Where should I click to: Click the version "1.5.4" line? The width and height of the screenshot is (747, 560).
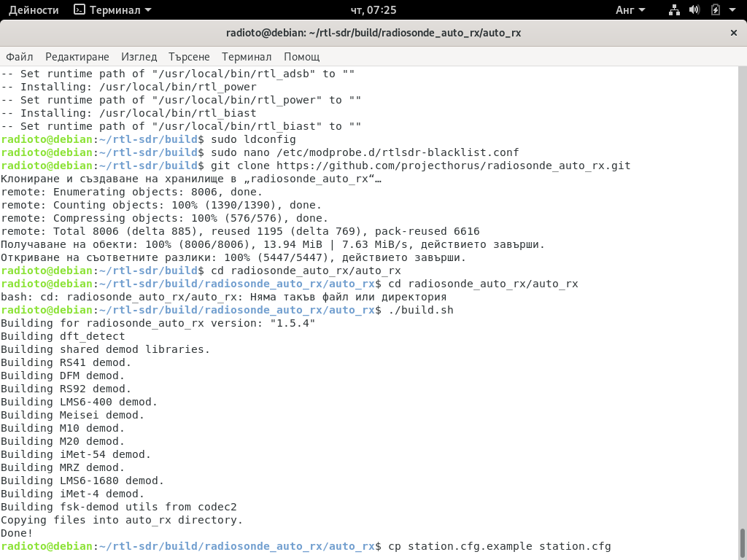[x=158, y=323]
